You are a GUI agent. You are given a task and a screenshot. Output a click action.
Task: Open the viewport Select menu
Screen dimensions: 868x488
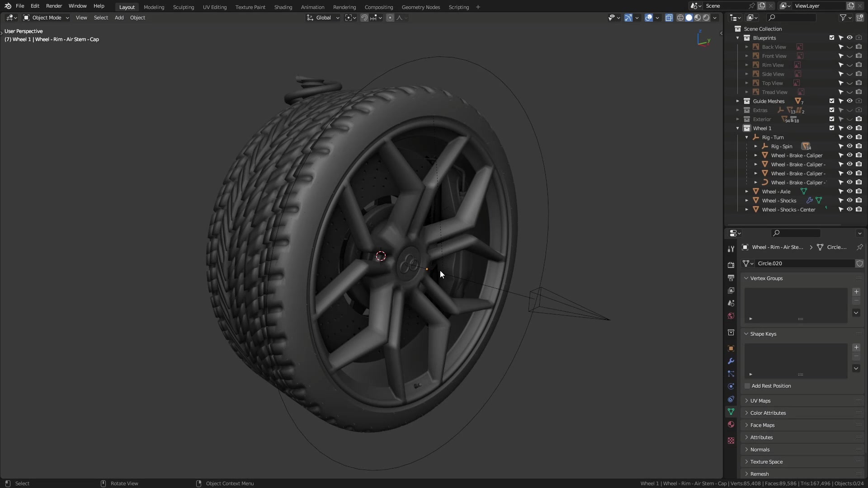click(x=101, y=18)
